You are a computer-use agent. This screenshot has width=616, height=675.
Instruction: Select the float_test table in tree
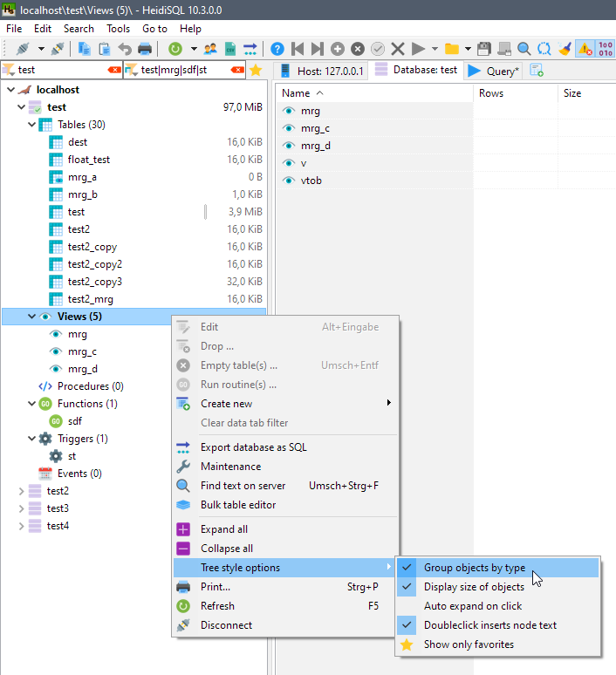click(x=89, y=160)
